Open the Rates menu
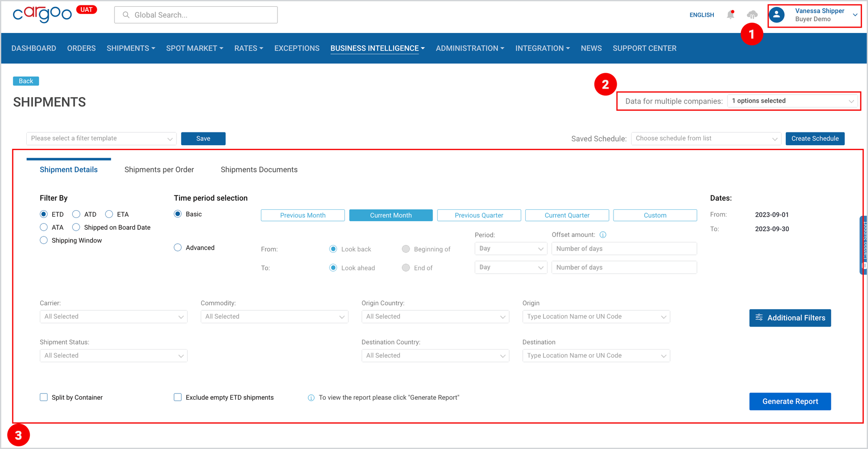Screen dimensions: 868x449 pyautogui.click(x=249, y=48)
